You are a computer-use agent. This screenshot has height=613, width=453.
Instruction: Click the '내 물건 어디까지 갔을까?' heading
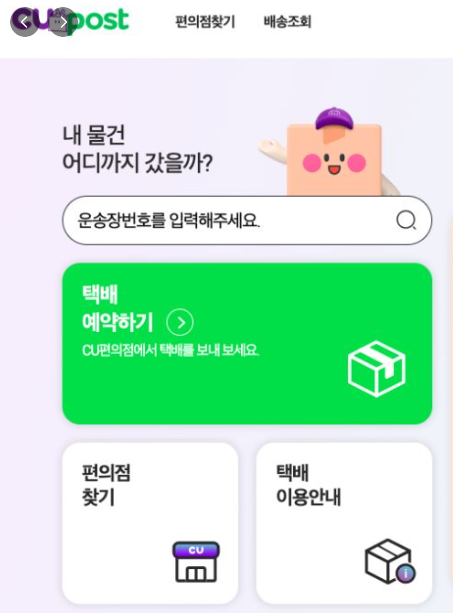pyautogui.click(x=138, y=149)
